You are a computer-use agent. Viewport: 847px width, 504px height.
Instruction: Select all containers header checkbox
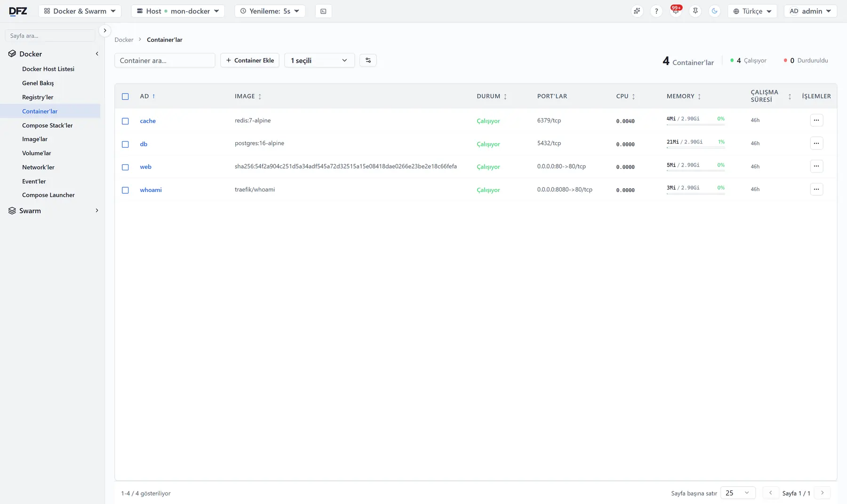125,96
